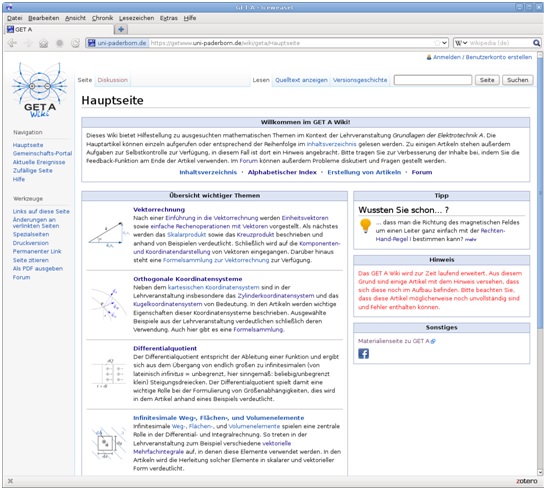Click the Suchen button
Screen dimensions: 544x489
pyautogui.click(x=518, y=80)
